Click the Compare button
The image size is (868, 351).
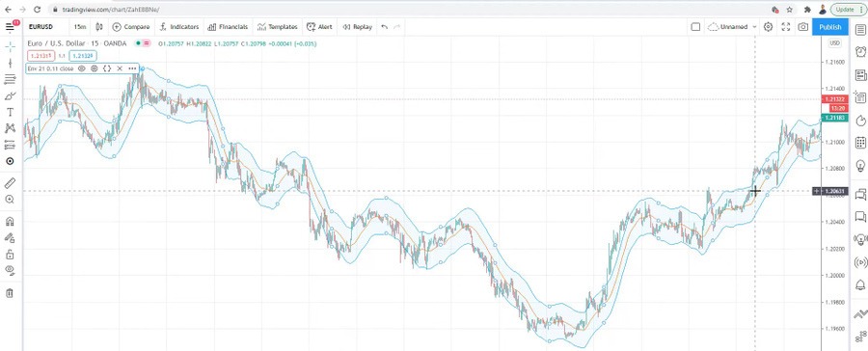click(x=130, y=27)
